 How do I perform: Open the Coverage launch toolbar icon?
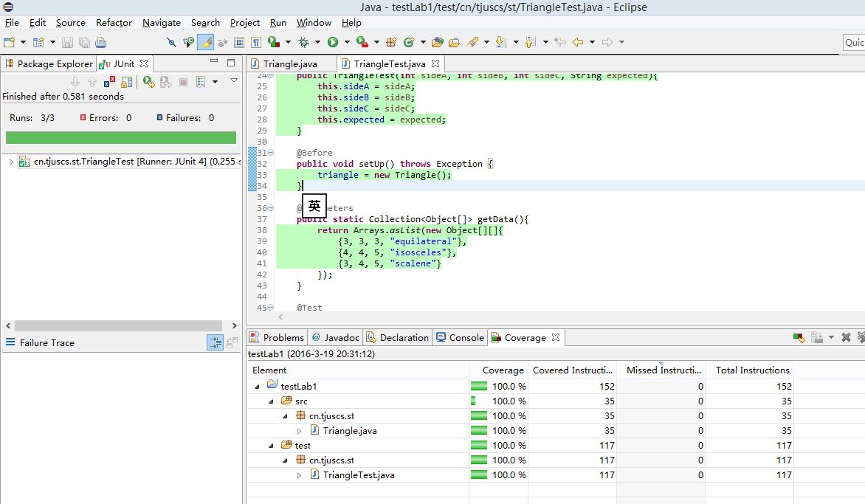(362, 42)
